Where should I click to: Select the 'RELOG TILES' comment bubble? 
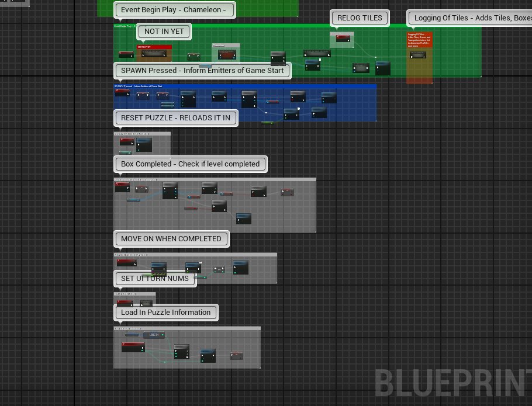click(360, 18)
